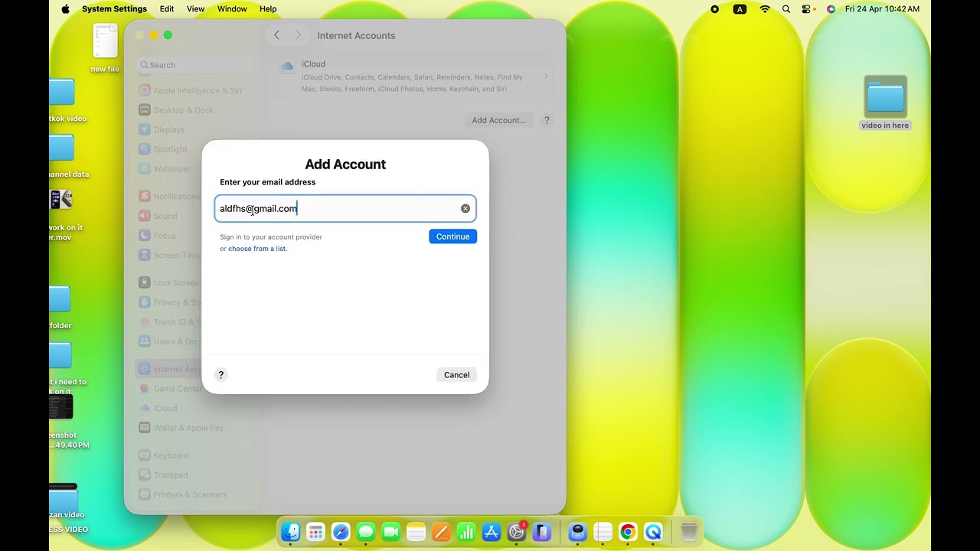Select iCloud in the sidebar list
This screenshot has width=980, height=551.
pos(196,408)
